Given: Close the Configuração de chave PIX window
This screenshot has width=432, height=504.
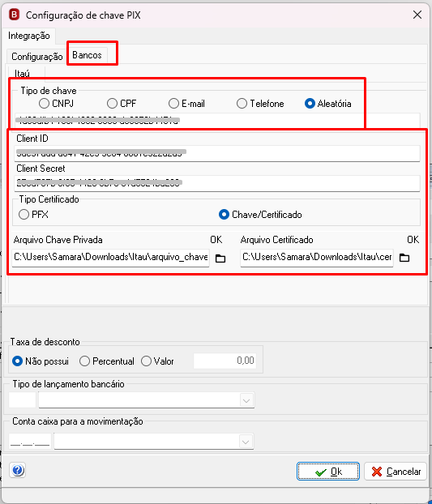Looking at the screenshot, I should (x=417, y=15).
